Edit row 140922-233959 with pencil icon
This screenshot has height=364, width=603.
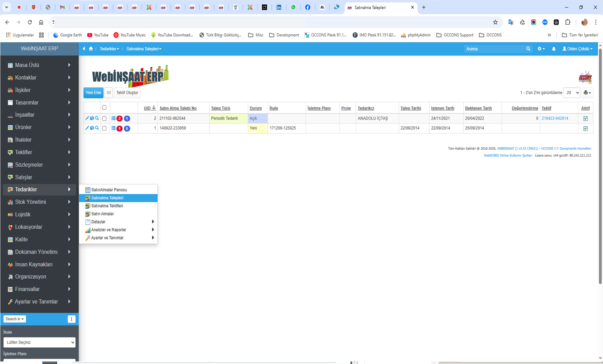pos(87,128)
